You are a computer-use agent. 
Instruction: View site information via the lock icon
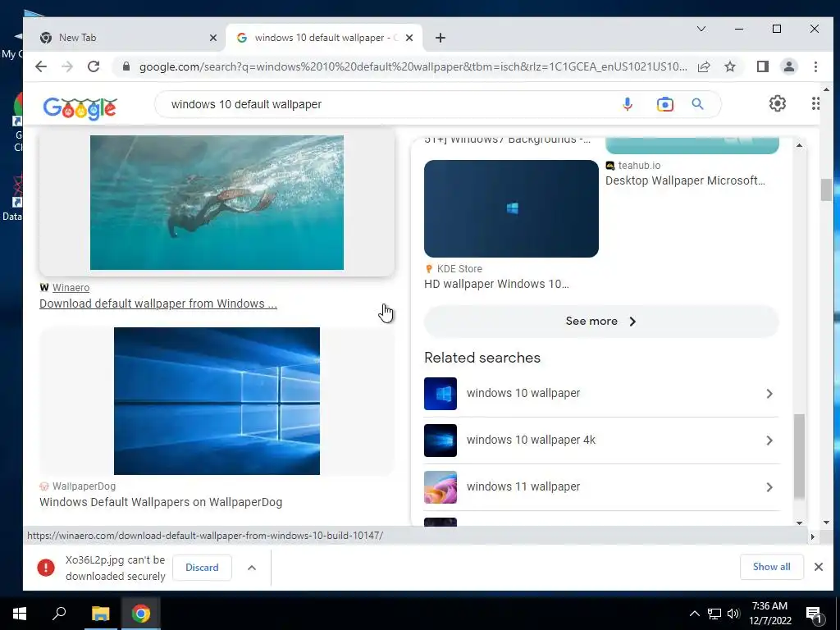126,66
